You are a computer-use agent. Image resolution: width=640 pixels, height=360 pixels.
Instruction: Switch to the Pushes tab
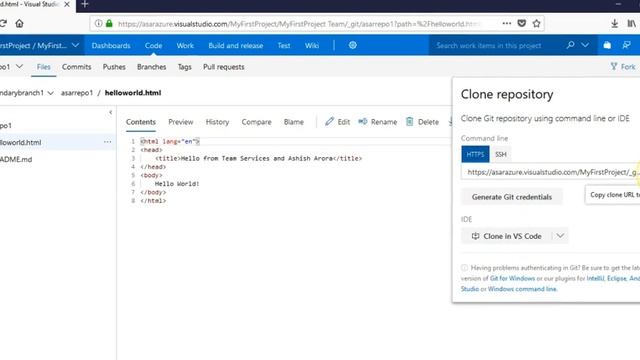pos(114,67)
